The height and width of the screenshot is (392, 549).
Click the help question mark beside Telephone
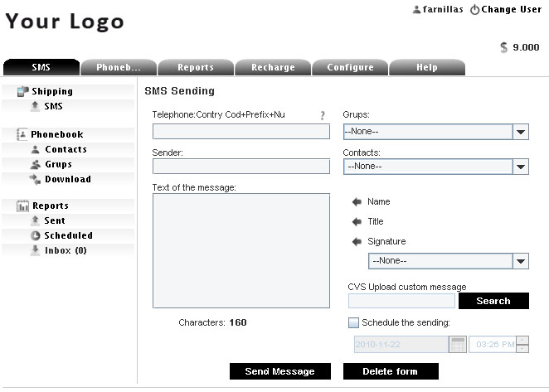[322, 115]
